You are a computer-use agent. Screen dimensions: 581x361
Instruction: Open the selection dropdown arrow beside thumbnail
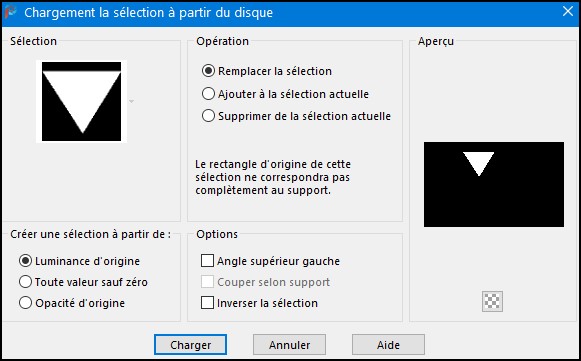coord(131,101)
